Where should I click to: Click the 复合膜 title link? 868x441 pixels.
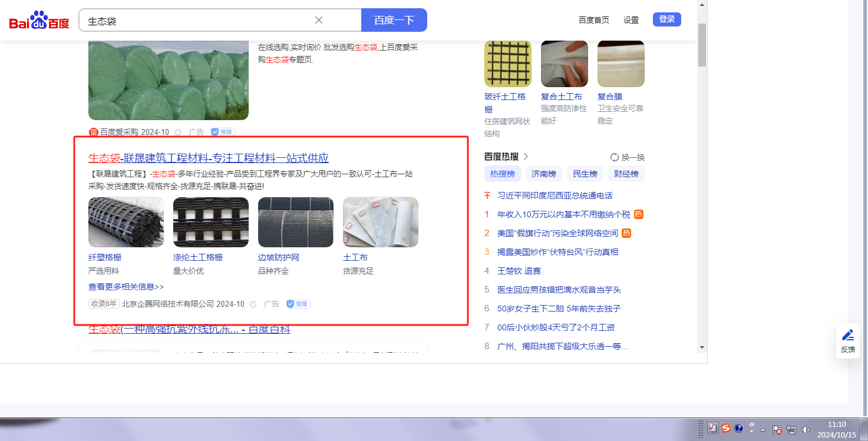click(x=610, y=96)
